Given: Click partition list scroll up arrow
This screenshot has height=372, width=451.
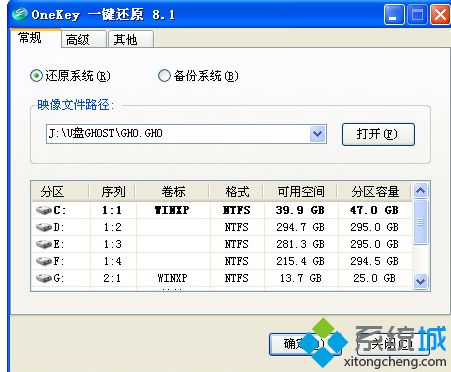Looking at the screenshot, I should pos(421,191).
